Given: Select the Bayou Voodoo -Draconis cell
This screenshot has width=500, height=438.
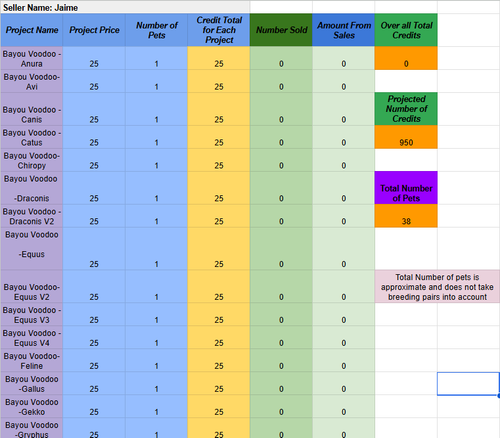Looking at the screenshot, I should [32, 188].
